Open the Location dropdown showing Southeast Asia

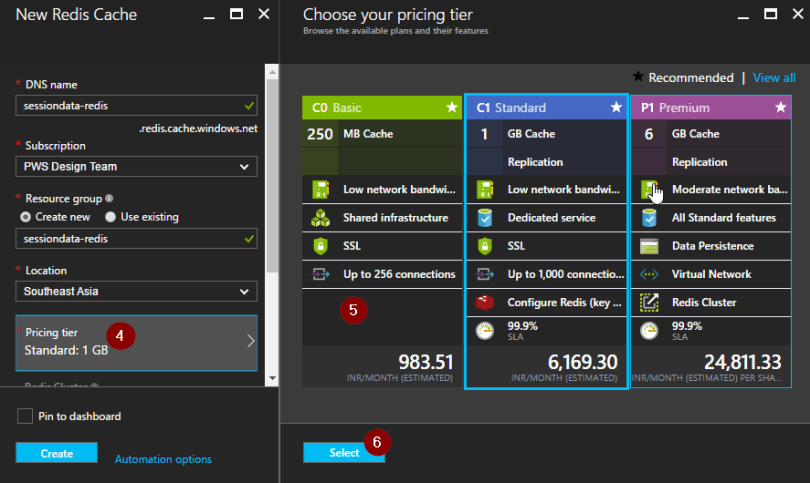136,291
